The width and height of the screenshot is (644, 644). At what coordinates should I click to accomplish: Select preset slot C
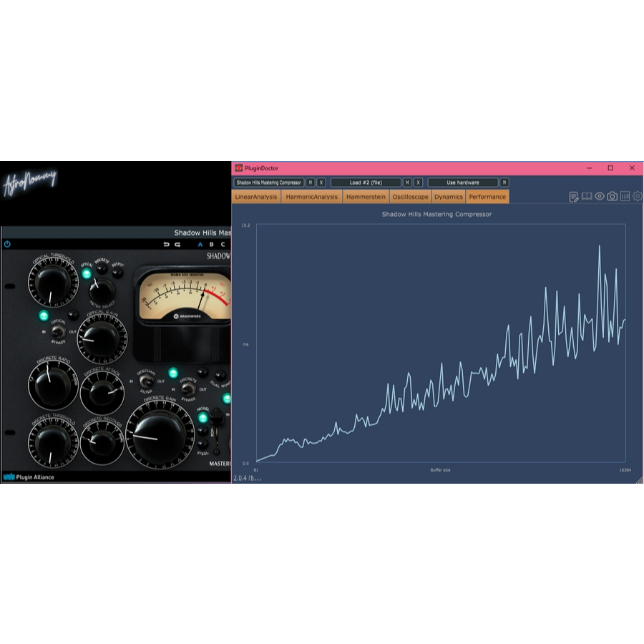point(223,245)
